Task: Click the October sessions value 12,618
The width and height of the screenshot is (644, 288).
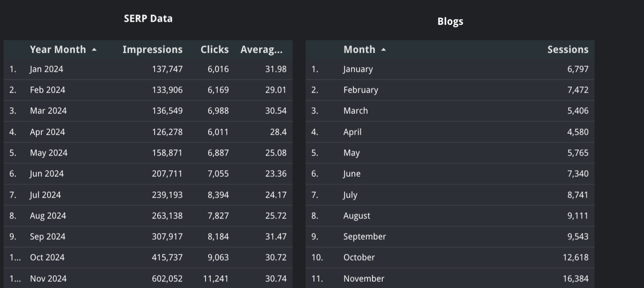Action: (575, 257)
